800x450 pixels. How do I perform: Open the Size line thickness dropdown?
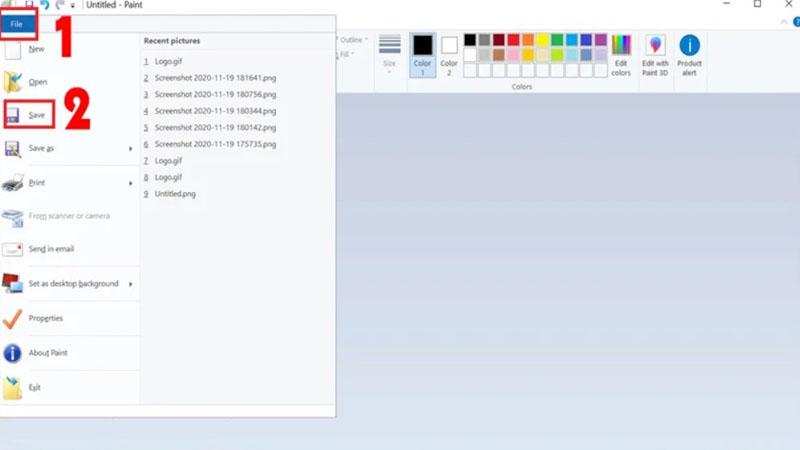pyautogui.click(x=389, y=55)
